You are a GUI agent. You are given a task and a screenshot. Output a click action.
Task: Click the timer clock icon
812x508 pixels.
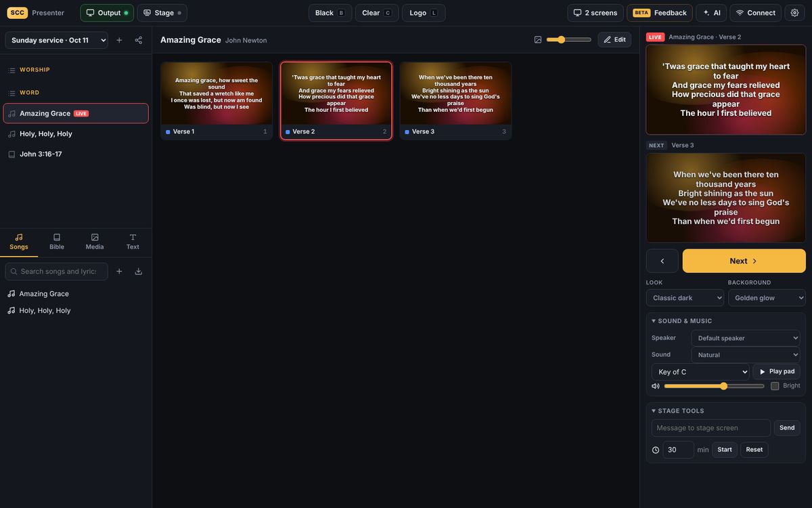point(656,450)
